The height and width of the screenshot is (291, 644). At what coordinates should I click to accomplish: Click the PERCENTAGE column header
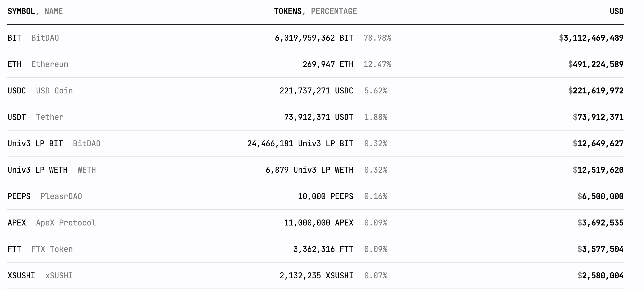coord(334,11)
